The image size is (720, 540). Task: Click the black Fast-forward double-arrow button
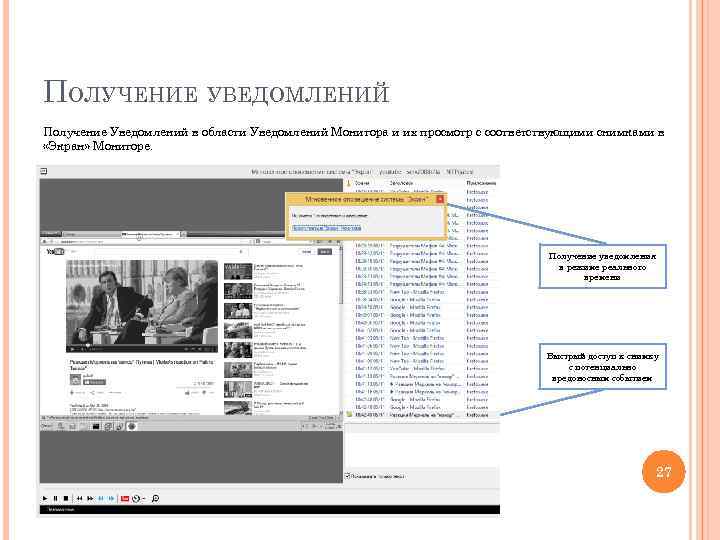(x=90, y=498)
